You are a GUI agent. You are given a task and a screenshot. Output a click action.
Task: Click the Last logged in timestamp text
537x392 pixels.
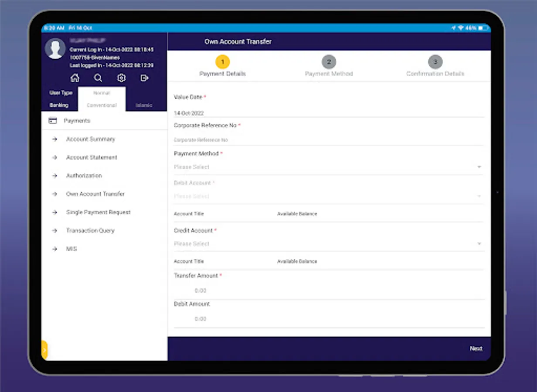(x=112, y=65)
